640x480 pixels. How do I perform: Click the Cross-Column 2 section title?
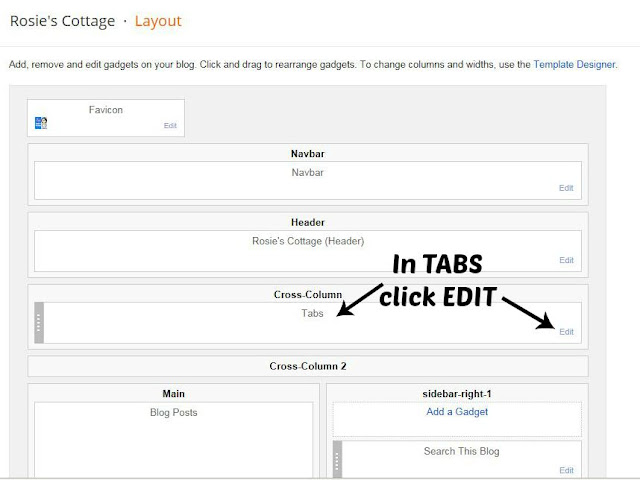pyautogui.click(x=308, y=366)
